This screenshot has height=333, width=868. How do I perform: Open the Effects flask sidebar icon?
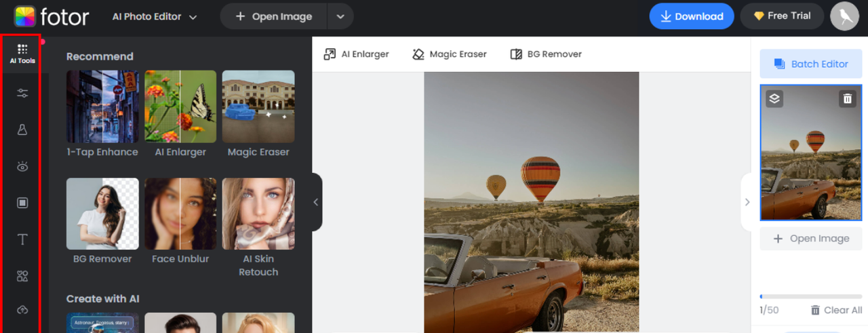tap(22, 130)
